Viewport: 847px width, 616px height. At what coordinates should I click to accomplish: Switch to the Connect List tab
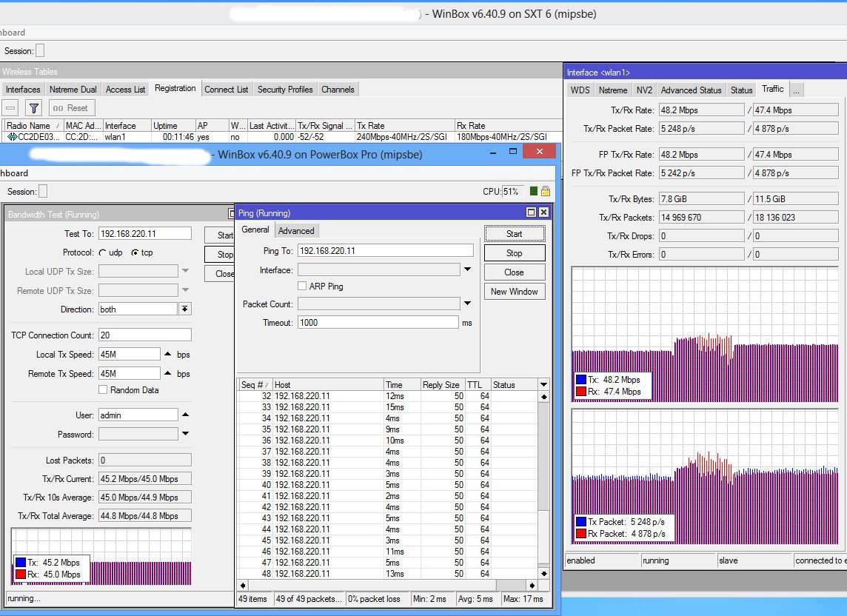pos(227,89)
